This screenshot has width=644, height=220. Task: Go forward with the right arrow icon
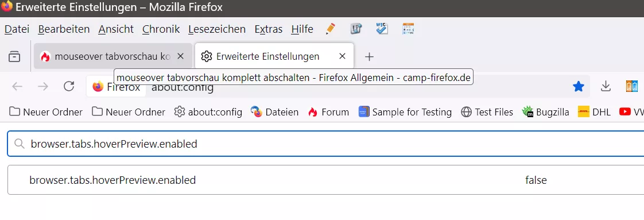pyautogui.click(x=43, y=86)
